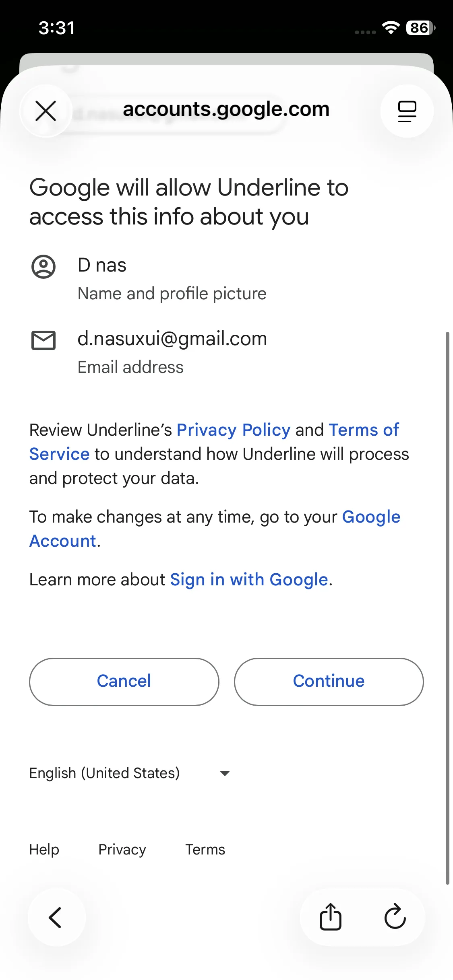Image resolution: width=453 pixels, height=980 pixels.
Task: Open Underline's Privacy Policy link
Action: [x=234, y=430]
